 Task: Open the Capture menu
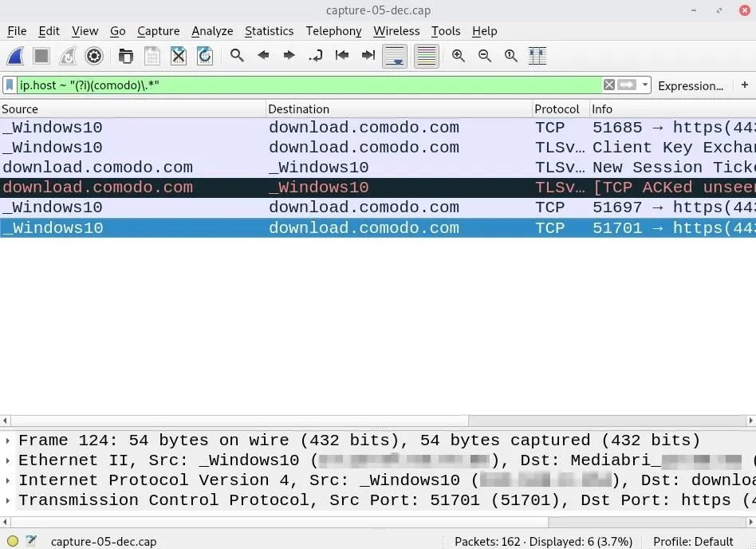[x=158, y=31]
